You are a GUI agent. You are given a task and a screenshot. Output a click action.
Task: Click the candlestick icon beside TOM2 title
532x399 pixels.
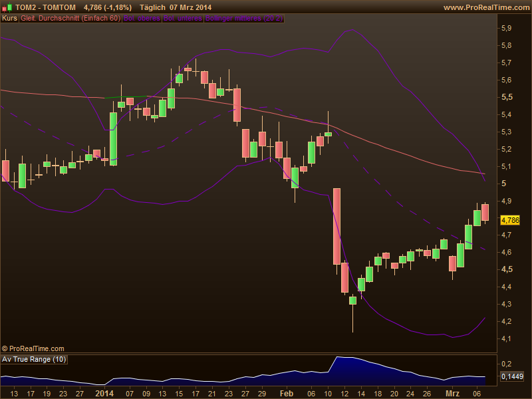pos(7,7)
